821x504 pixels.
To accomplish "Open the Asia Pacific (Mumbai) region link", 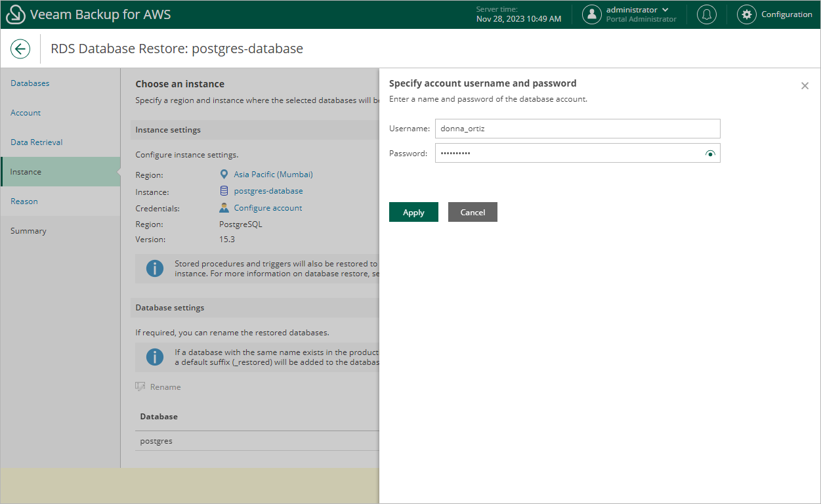I will pyautogui.click(x=273, y=175).
